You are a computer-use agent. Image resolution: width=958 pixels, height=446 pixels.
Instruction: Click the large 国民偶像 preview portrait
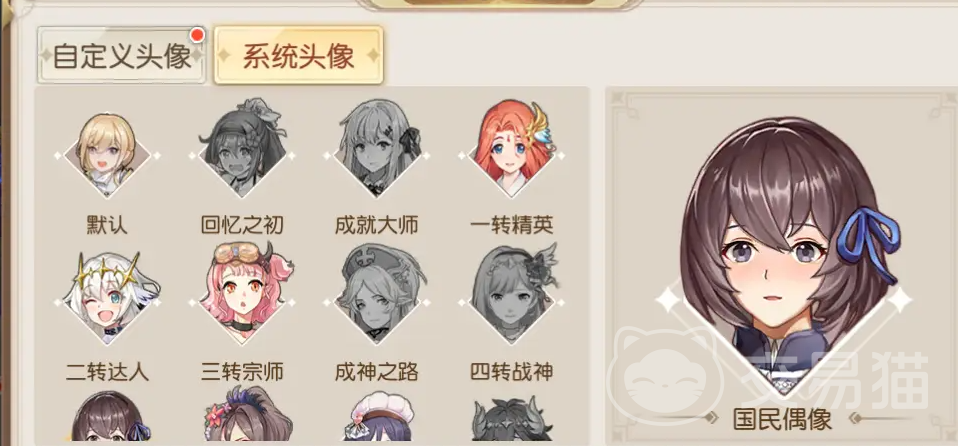click(x=783, y=257)
